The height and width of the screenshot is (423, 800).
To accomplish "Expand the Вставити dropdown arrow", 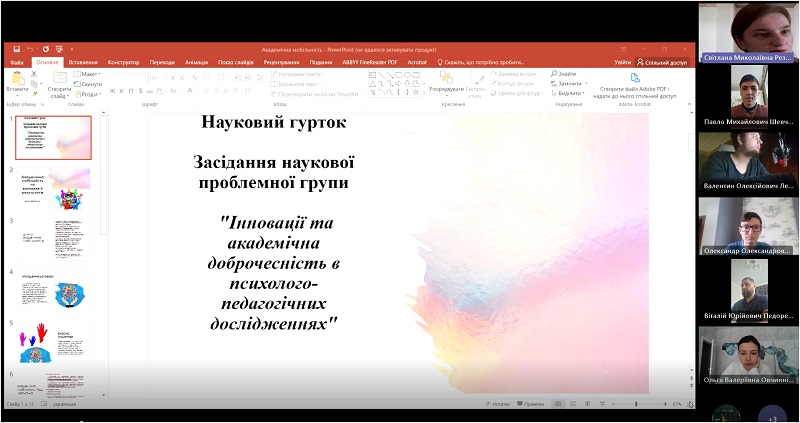I will coord(17,95).
